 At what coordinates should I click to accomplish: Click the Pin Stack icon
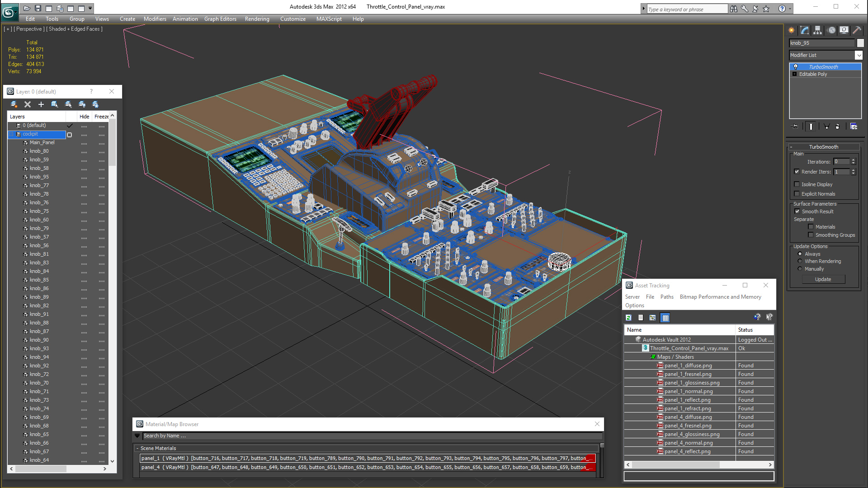pos(795,127)
